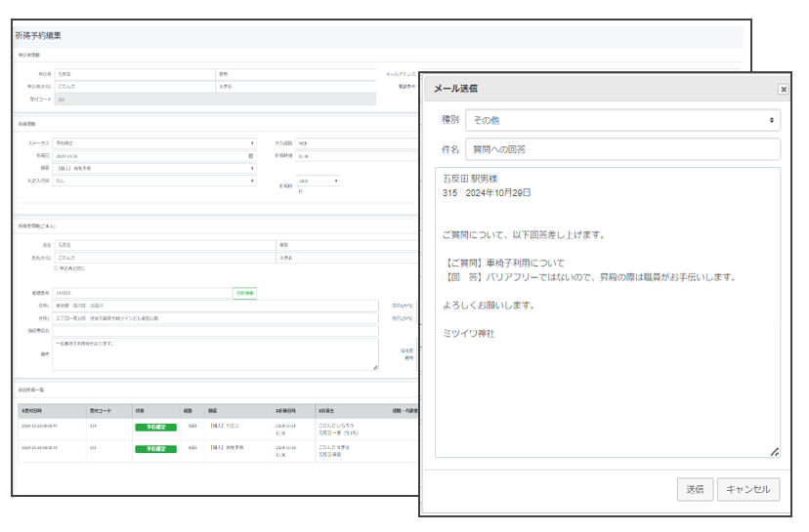809x532 pixels.
Task: Expand the 願意 dropdown
Action: (x=154, y=168)
